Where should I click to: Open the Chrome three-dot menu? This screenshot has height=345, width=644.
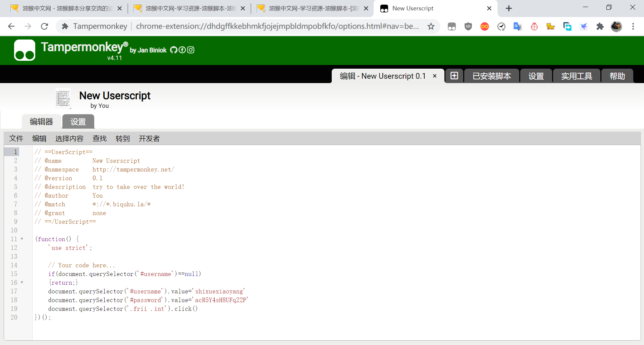pos(633,26)
